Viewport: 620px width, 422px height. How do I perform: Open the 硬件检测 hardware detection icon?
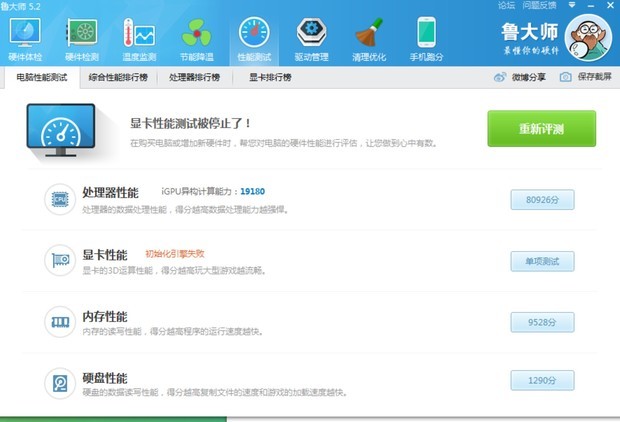[x=82, y=33]
